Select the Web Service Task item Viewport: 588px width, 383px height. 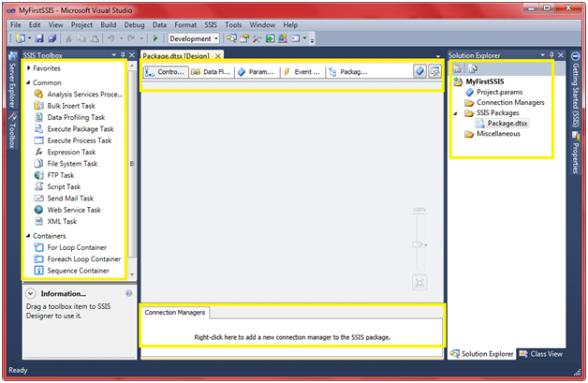67,210
